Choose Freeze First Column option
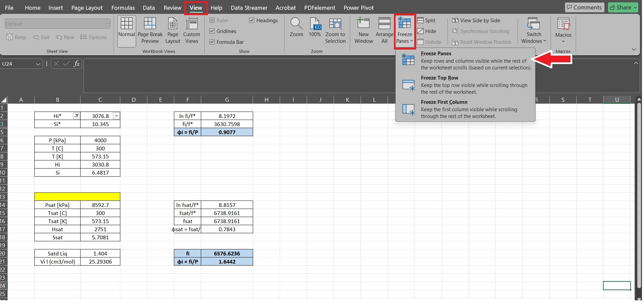The width and height of the screenshot is (644, 305). (465, 109)
